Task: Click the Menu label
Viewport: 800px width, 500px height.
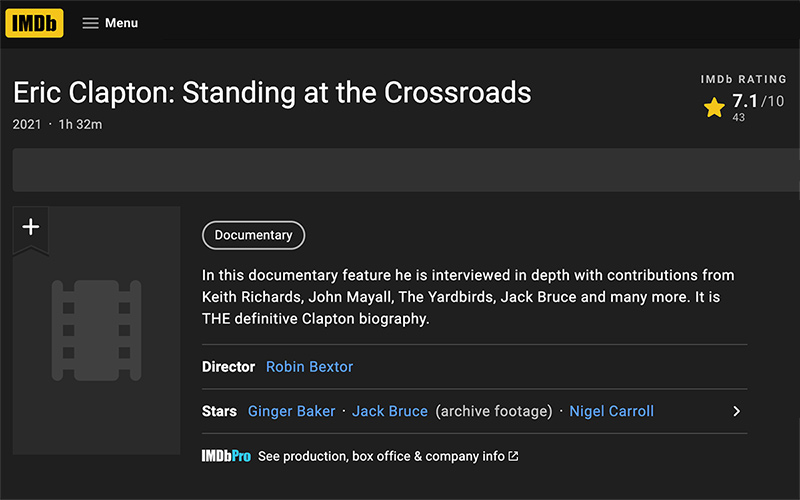Action: [x=121, y=23]
